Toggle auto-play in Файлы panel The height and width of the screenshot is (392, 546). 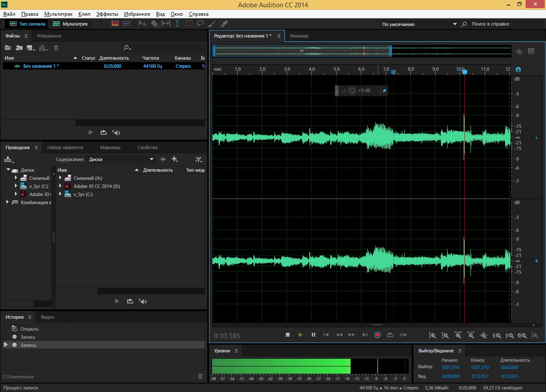coord(116,133)
